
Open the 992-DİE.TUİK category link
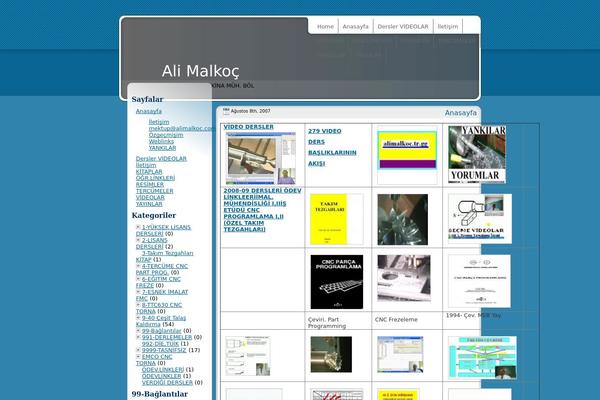(160, 344)
